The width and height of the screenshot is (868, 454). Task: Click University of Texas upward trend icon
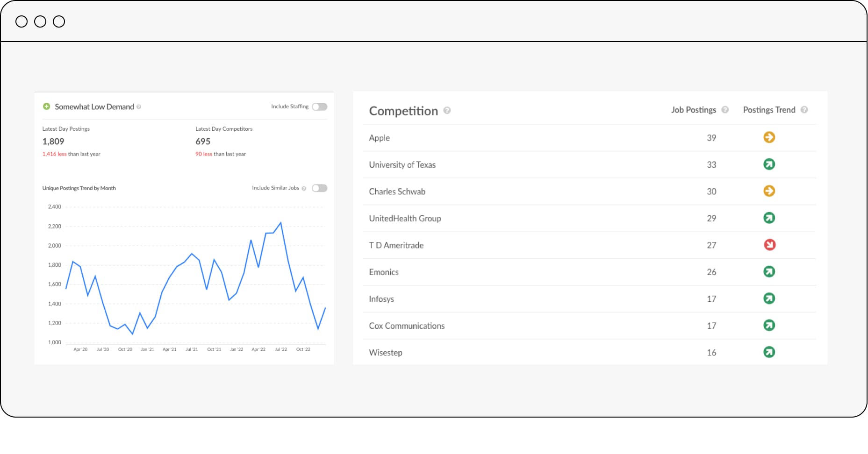tap(769, 164)
